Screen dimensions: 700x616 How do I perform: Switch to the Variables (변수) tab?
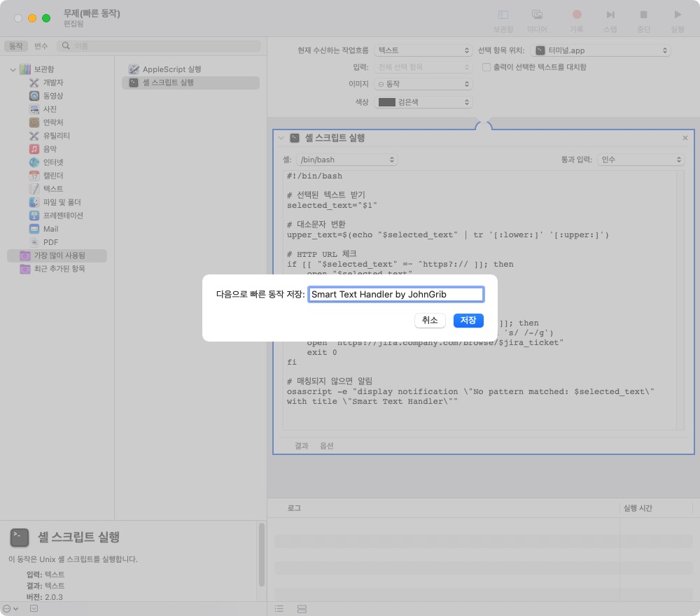click(x=41, y=46)
